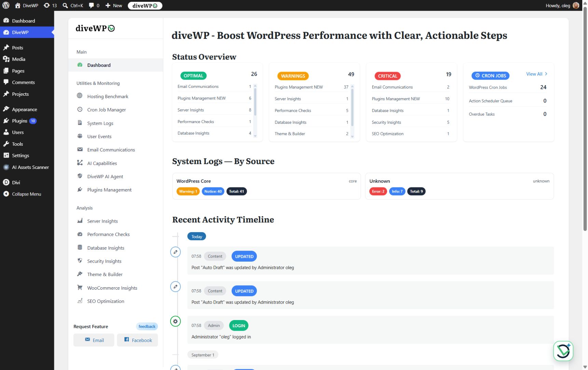The image size is (588, 370).
Task: Open Cron Job Manager via its clock icon
Action: (80, 109)
